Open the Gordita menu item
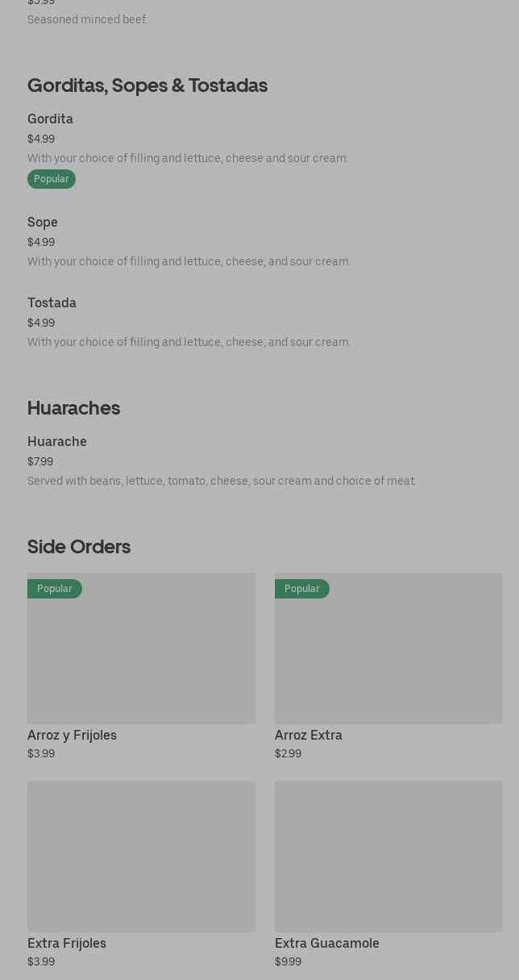The image size is (519, 980). coord(50,119)
